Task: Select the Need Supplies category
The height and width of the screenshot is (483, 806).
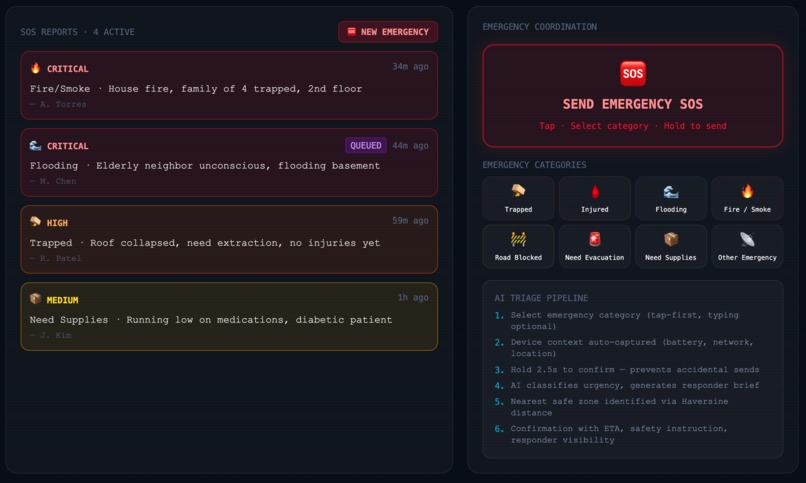Action: [671, 247]
